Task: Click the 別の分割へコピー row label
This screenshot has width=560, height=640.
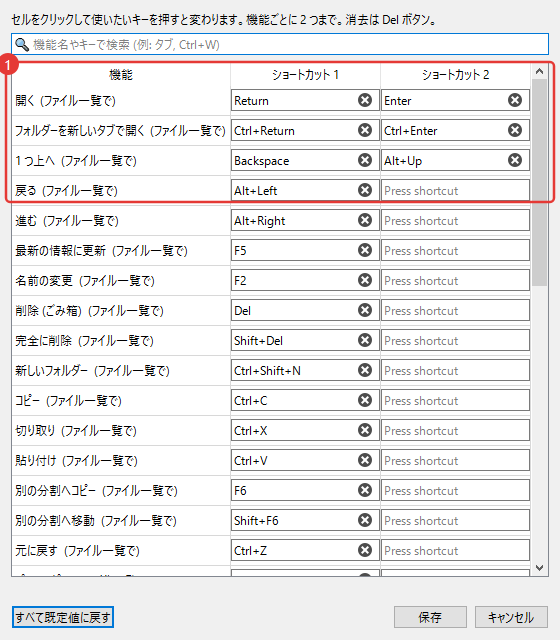Action: (x=96, y=491)
